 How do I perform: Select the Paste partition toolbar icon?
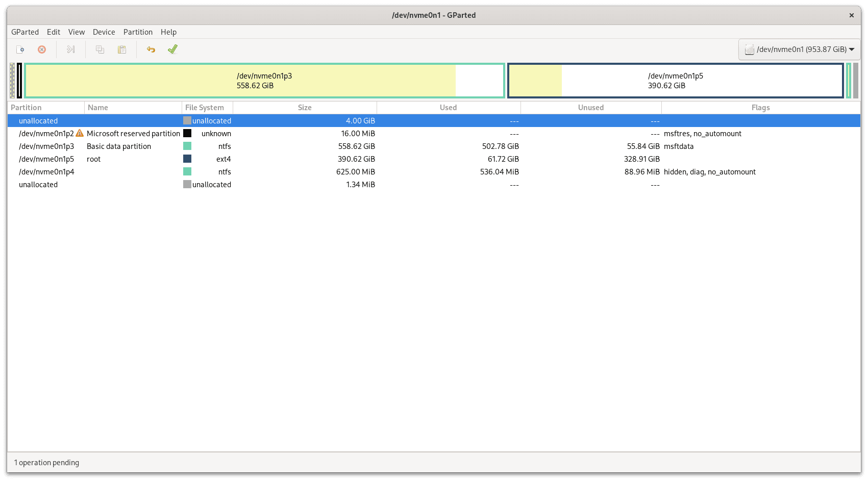[x=121, y=49]
